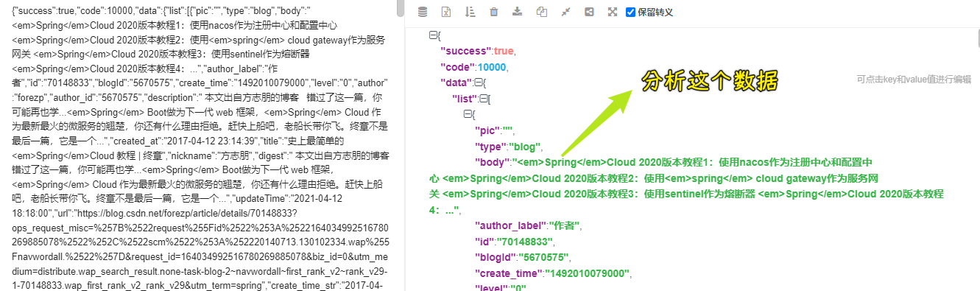The image size is (980, 291).
Task: Select the "code" key
Action: pyautogui.click(x=456, y=67)
